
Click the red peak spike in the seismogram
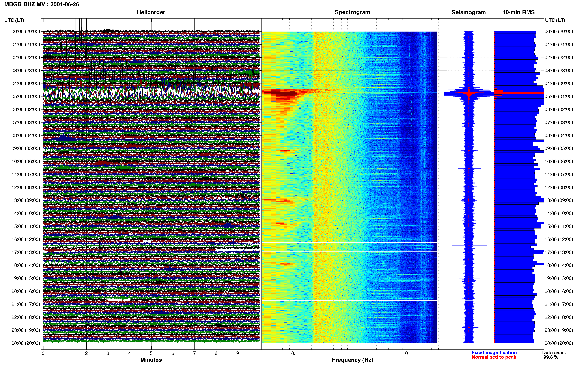(469, 93)
